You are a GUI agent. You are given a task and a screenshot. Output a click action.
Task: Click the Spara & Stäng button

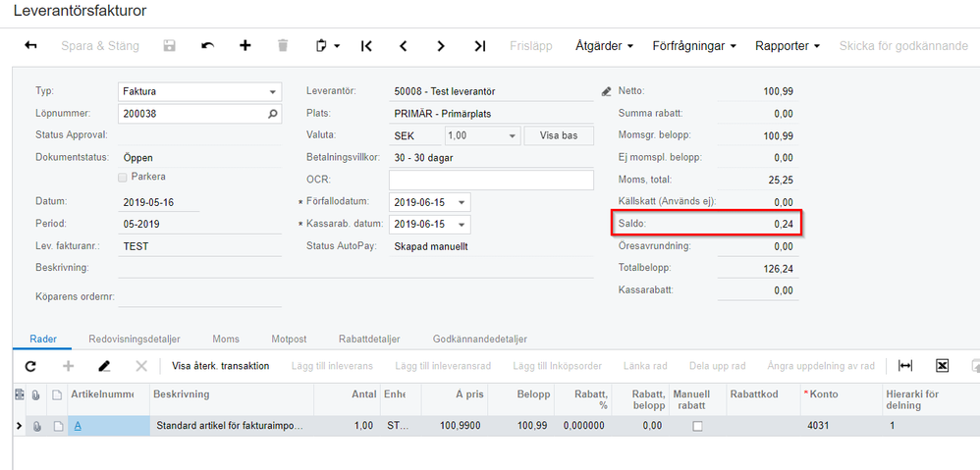click(100, 45)
